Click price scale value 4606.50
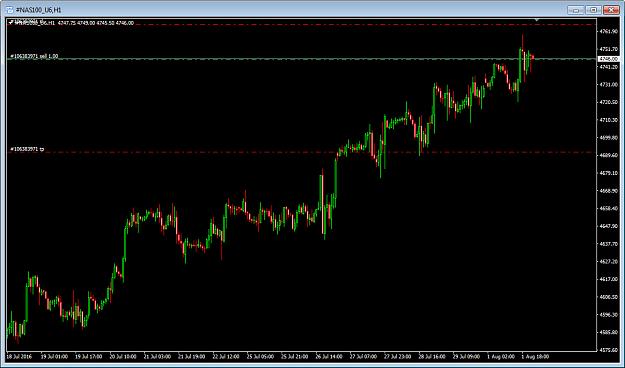The height and width of the screenshot is (368, 625). 609,297
